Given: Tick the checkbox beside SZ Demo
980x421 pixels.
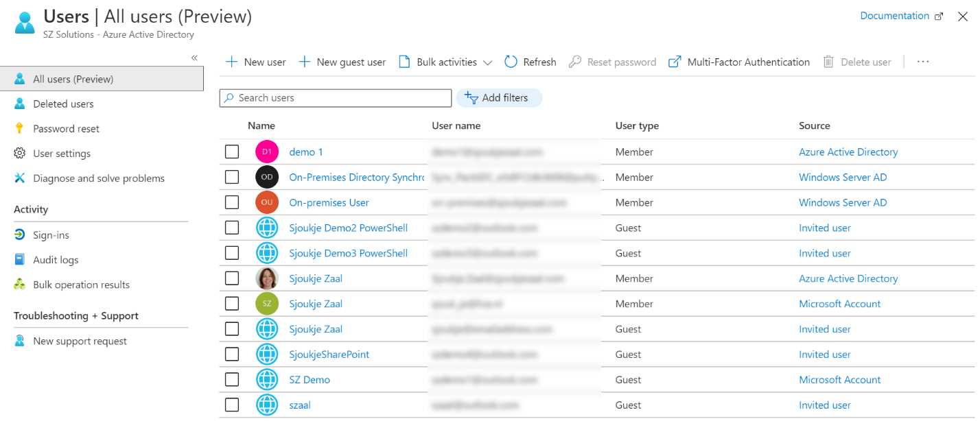Looking at the screenshot, I should 232,379.
